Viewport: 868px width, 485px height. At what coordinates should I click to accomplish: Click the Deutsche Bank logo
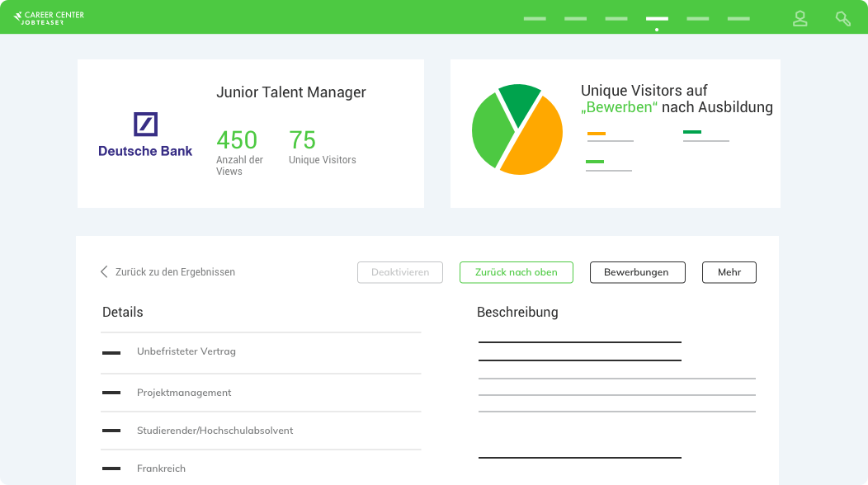(x=145, y=135)
